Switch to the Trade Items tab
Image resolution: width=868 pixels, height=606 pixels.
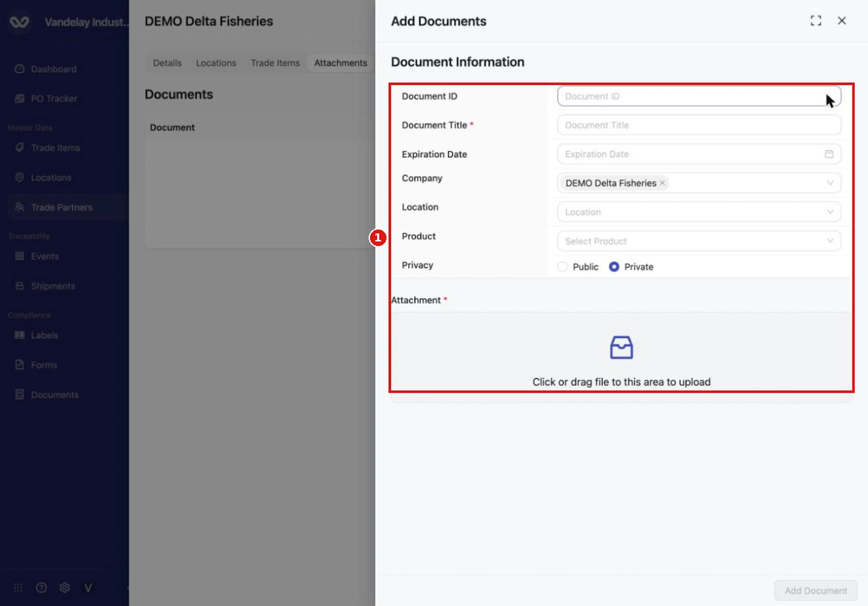click(x=275, y=63)
